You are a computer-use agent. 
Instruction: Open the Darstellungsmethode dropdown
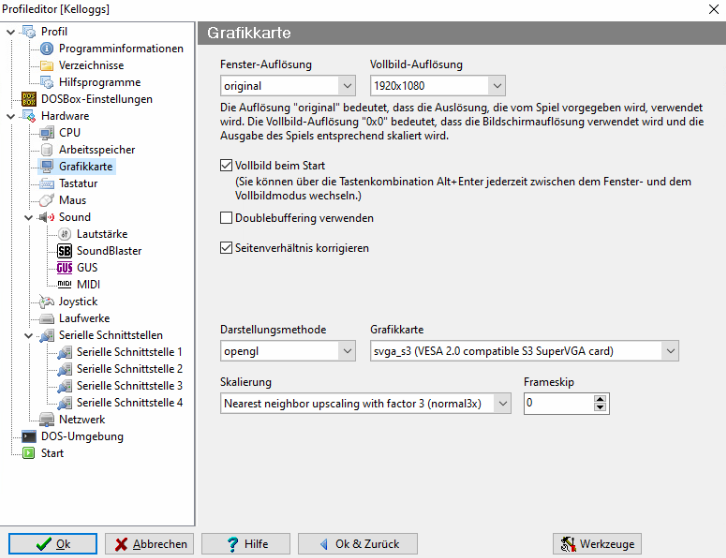[x=347, y=351]
